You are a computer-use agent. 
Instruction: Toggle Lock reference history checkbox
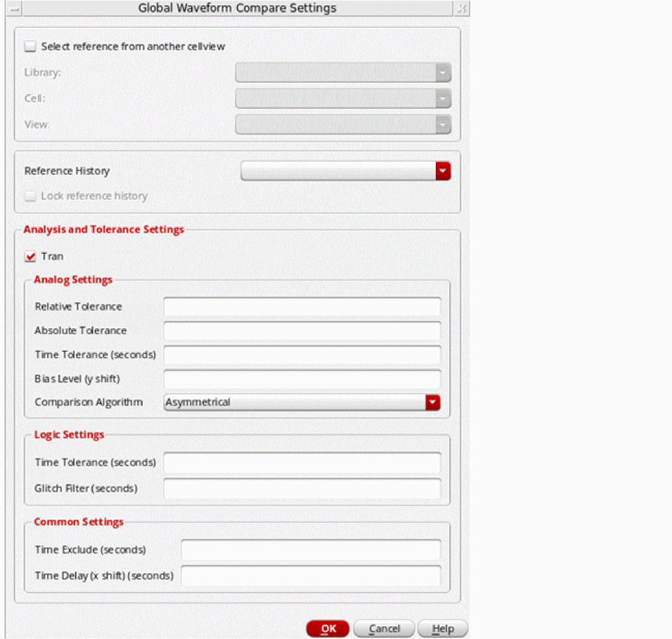click(x=30, y=196)
